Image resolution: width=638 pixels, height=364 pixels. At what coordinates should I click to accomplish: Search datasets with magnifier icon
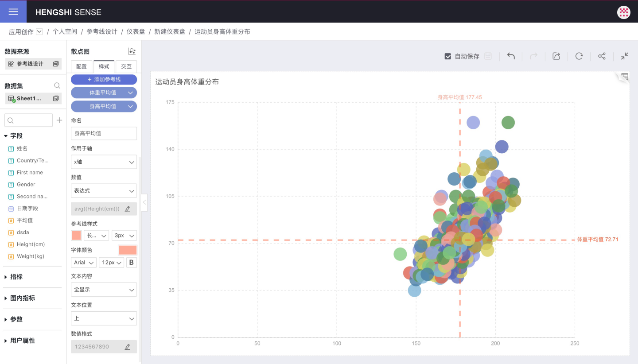click(x=57, y=86)
